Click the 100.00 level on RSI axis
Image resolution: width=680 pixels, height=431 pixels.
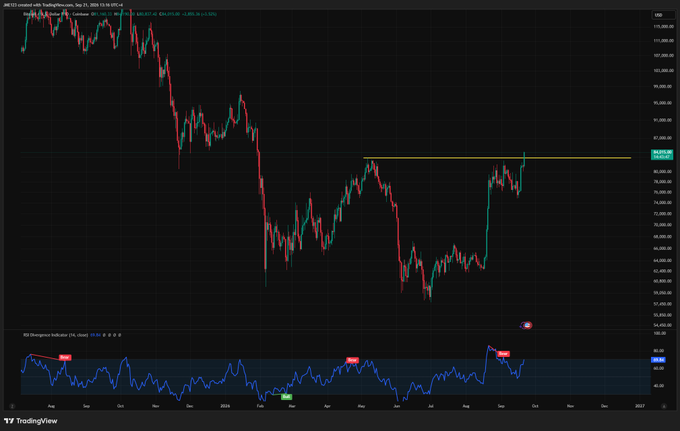point(659,333)
